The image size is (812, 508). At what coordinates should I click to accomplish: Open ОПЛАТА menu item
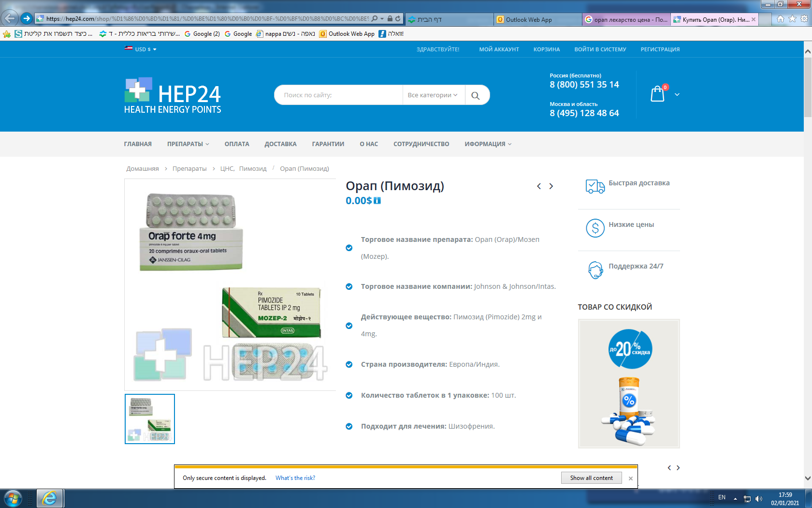click(237, 144)
